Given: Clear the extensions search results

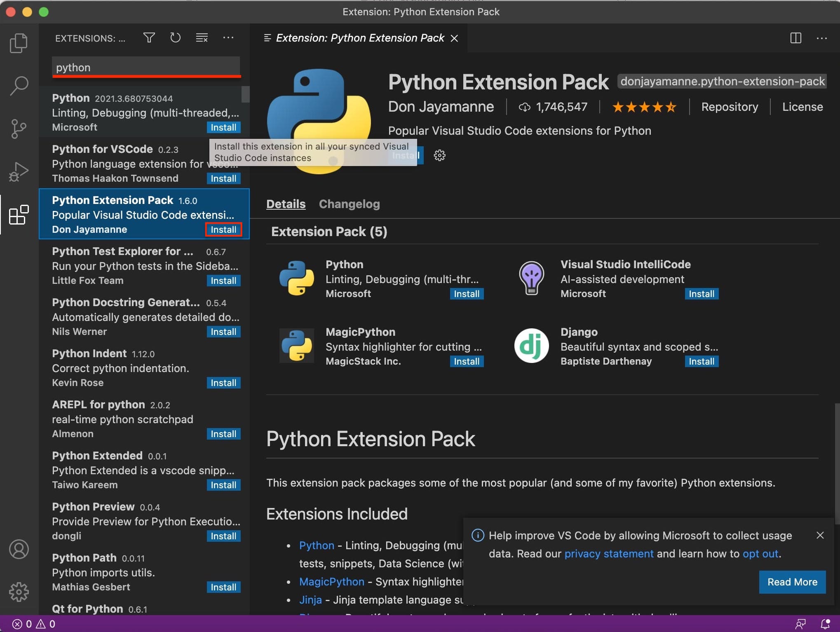Looking at the screenshot, I should (x=202, y=38).
